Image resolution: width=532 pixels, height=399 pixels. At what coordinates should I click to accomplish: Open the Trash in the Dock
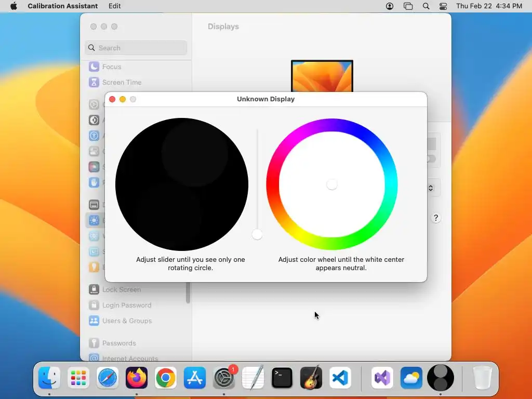pyautogui.click(x=482, y=378)
